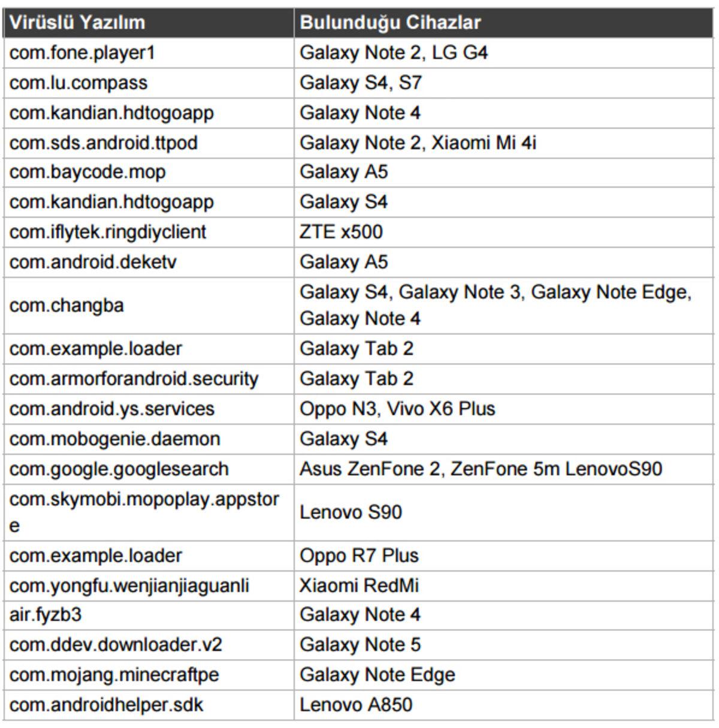The width and height of the screenshot is (719, 728).
Task: Click the Lenovo A850 device cell
Action: 356,705
